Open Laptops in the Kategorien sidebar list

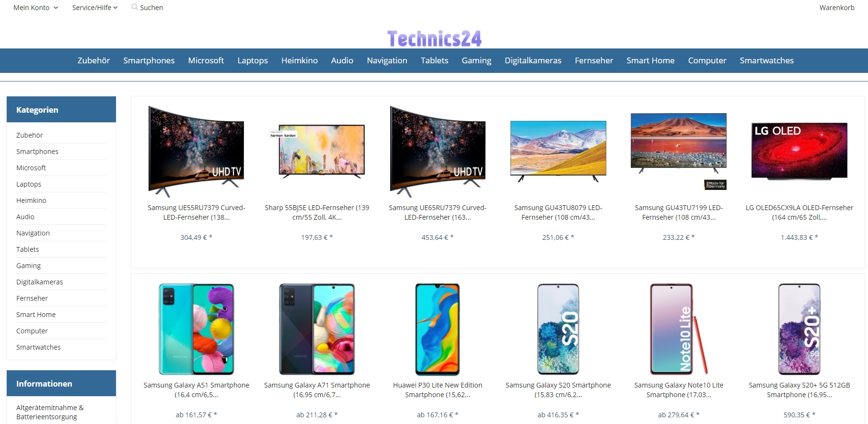pyautogui.click(x=29, y=184)
